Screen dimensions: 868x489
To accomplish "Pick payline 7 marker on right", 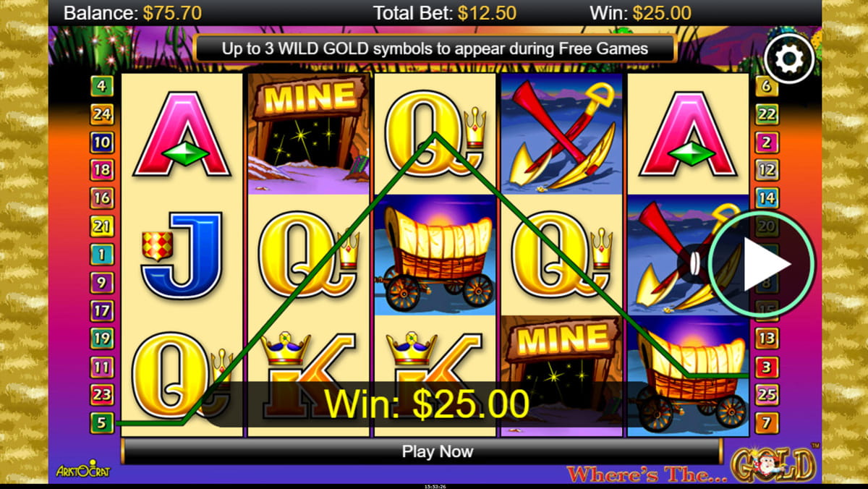I will point(766,422).
